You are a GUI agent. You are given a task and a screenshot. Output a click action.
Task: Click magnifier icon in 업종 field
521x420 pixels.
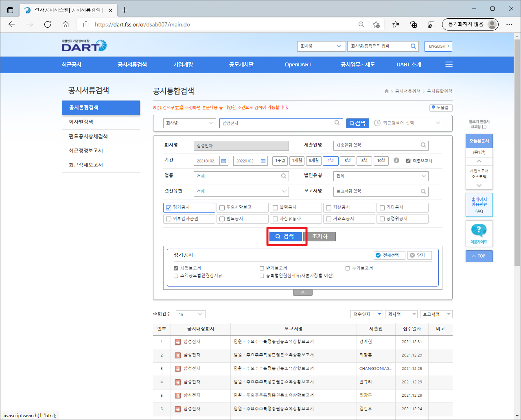pyautogui.click(x=284, y=176)
